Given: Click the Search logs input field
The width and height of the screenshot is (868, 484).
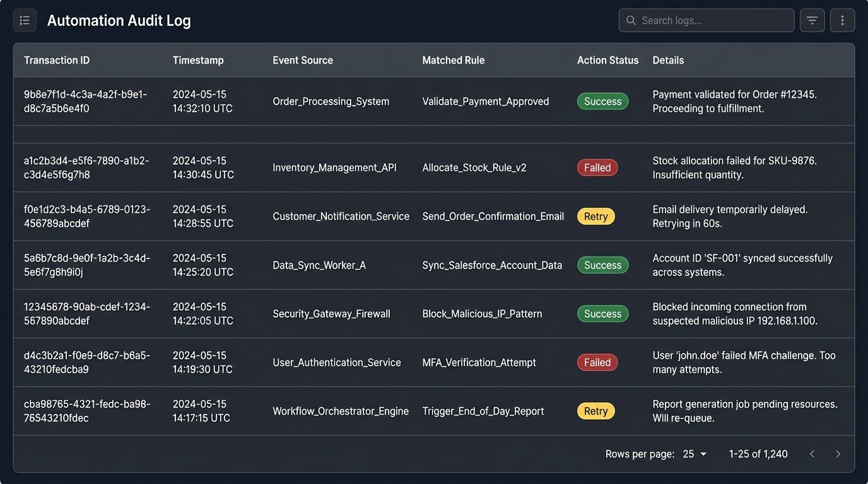Looking at the screenshot, I should point(706,20).
